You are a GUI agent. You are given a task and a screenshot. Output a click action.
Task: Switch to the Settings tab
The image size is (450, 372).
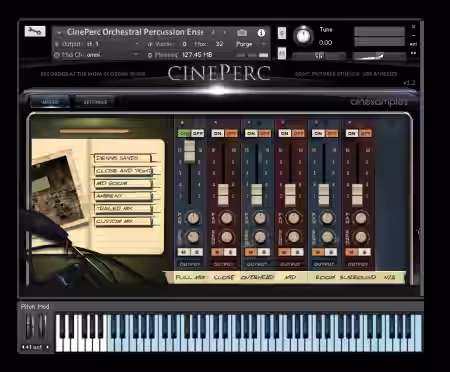pyautogui.click(x=95, y=102)
